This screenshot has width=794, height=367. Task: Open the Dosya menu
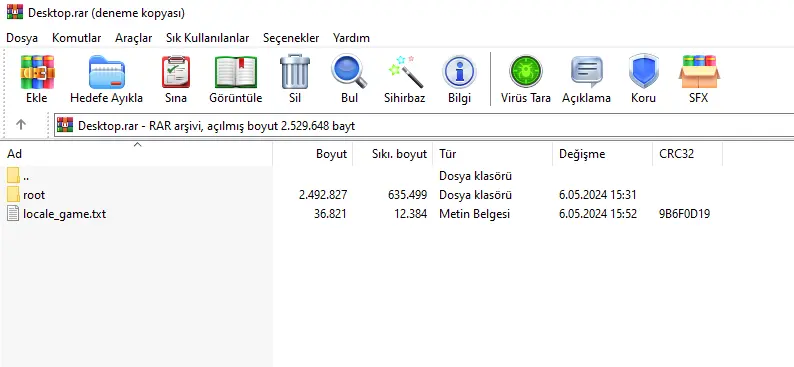(x=22, y=38)
